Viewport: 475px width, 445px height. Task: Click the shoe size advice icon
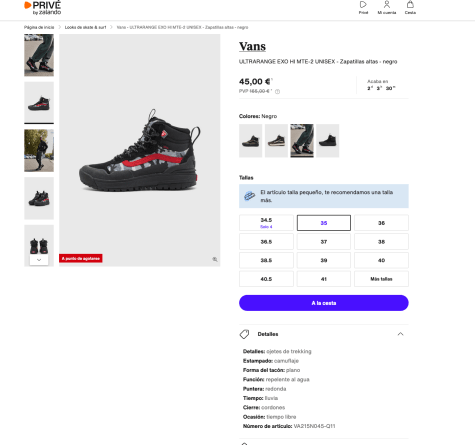click(249, 196)
